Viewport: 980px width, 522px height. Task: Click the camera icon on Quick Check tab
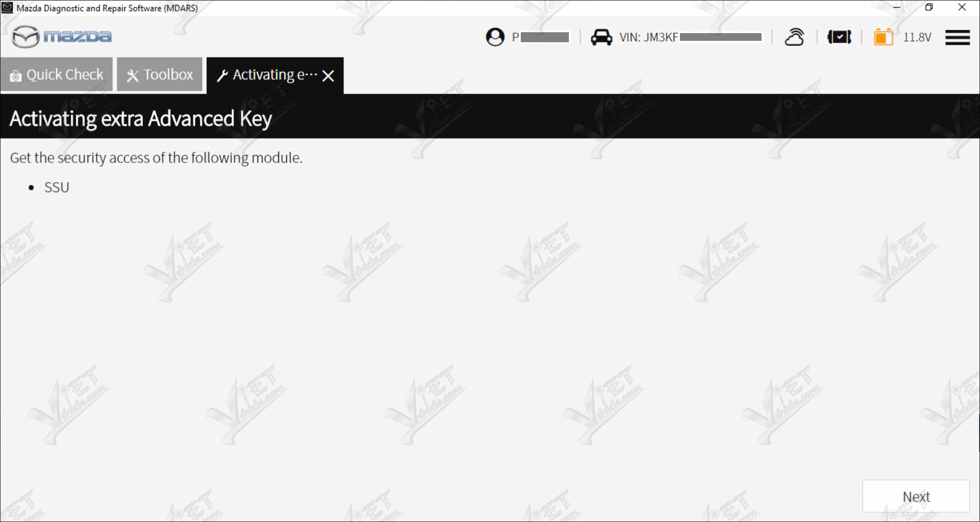[x=16, y=76]
